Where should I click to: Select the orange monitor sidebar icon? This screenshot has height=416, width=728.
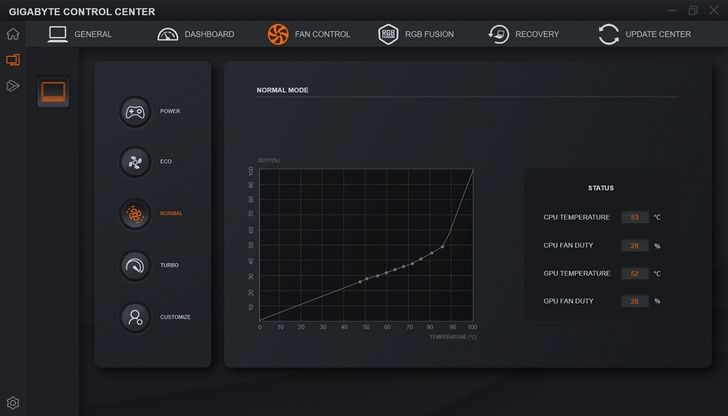click(x=13, y=60)
